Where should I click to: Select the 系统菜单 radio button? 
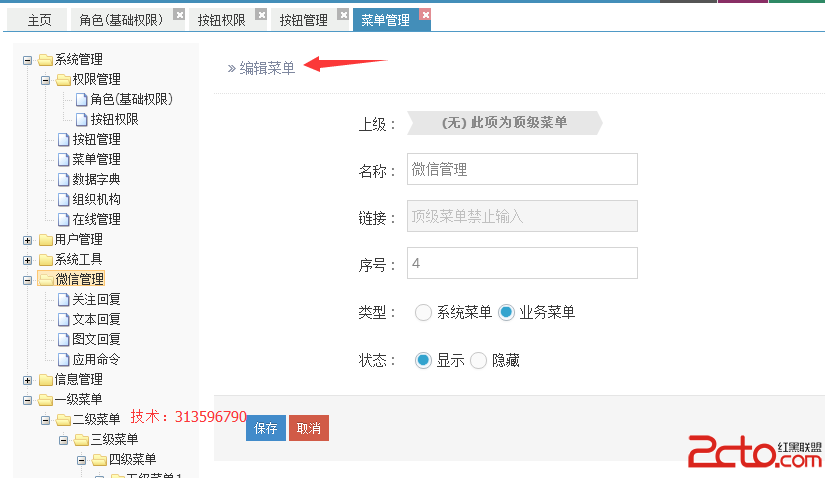pos(423,313)
